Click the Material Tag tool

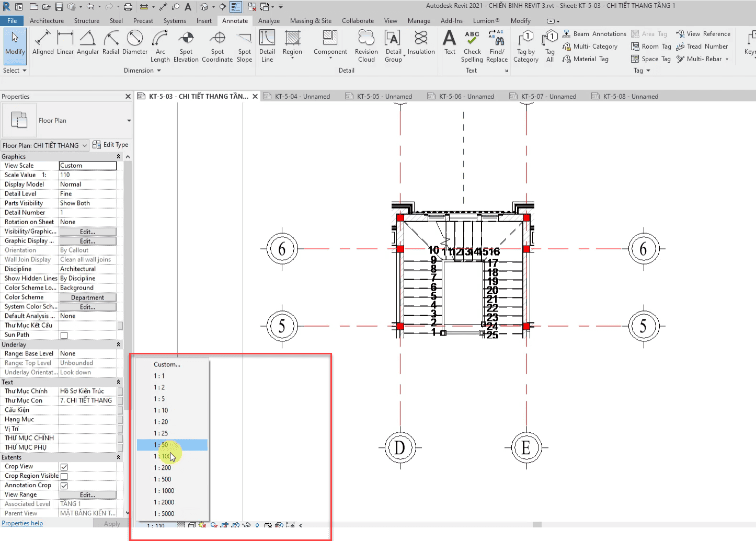586,59
